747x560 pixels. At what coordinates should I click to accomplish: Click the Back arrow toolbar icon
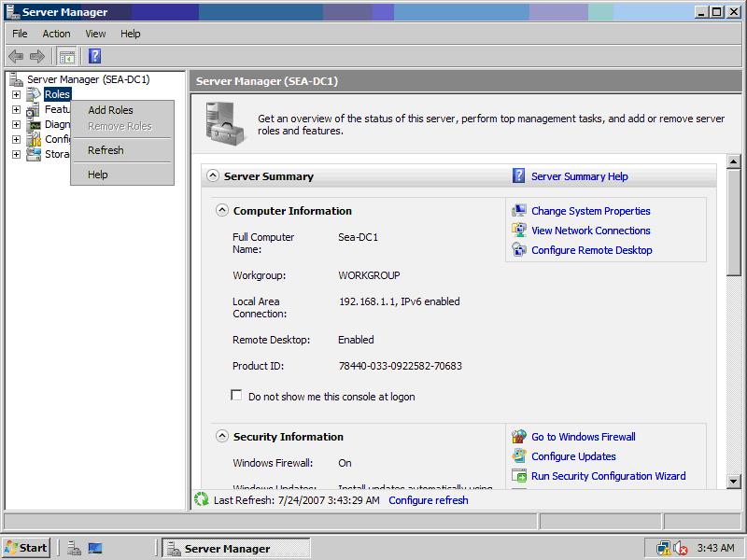pos(16,56)
